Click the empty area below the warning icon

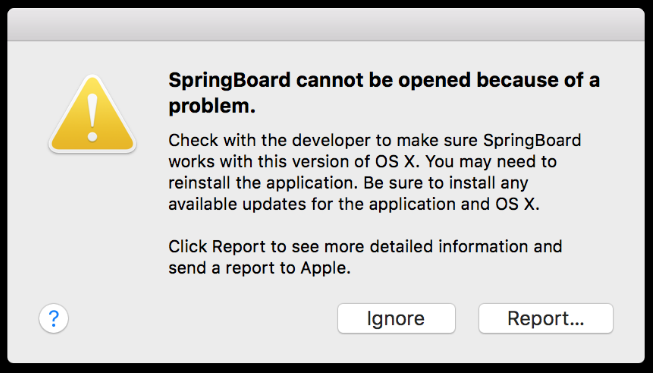coord(92,225)
